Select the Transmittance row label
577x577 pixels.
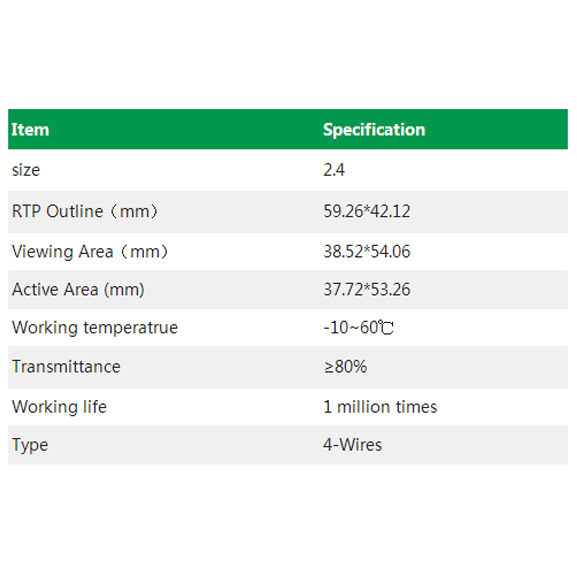point(66,367)
